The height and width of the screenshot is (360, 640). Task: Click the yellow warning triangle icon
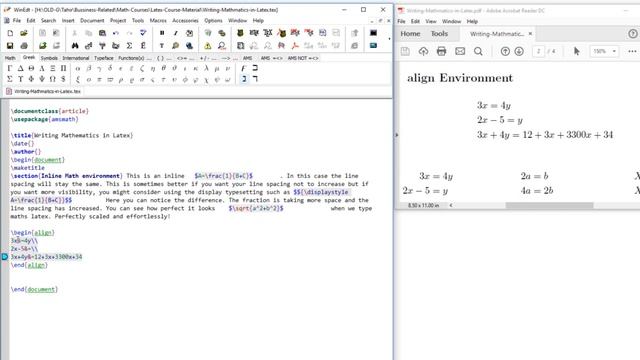(208, 46)
